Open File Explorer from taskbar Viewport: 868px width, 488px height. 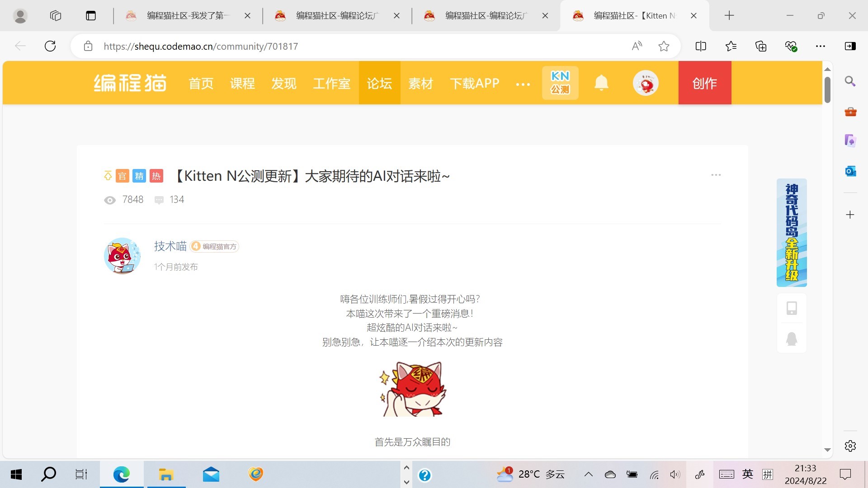click(166, 474)
